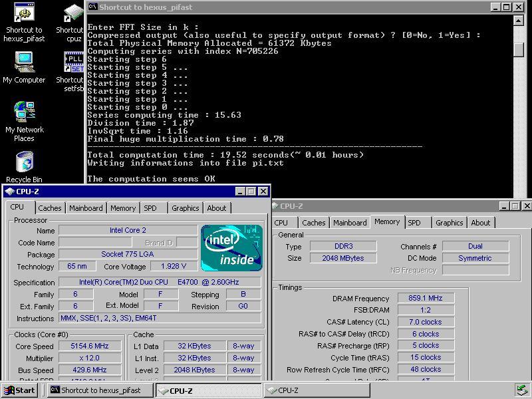Screen dimensions: 532x399
Task: Activate the first CPU-Z taskbar button
Action: 208,390
